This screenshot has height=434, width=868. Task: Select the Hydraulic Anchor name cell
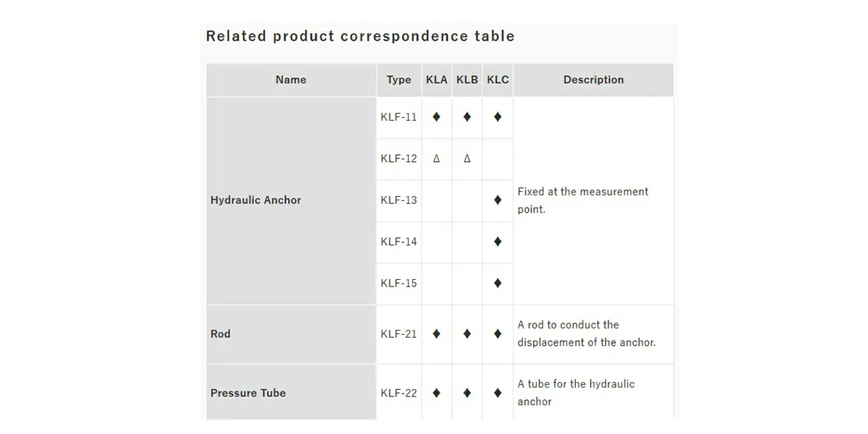(x=255, y=200)
